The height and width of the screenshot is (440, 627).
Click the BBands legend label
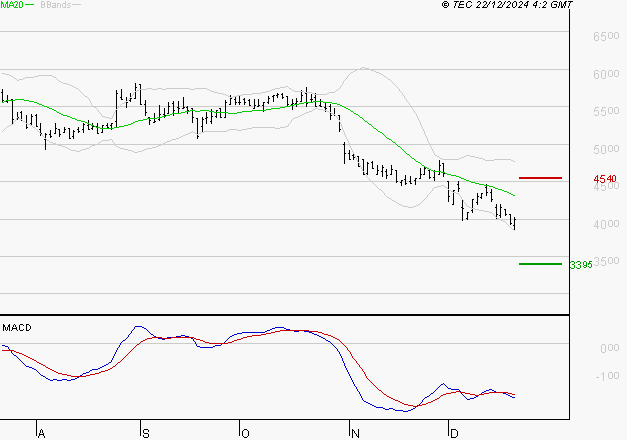pos(56,5)
